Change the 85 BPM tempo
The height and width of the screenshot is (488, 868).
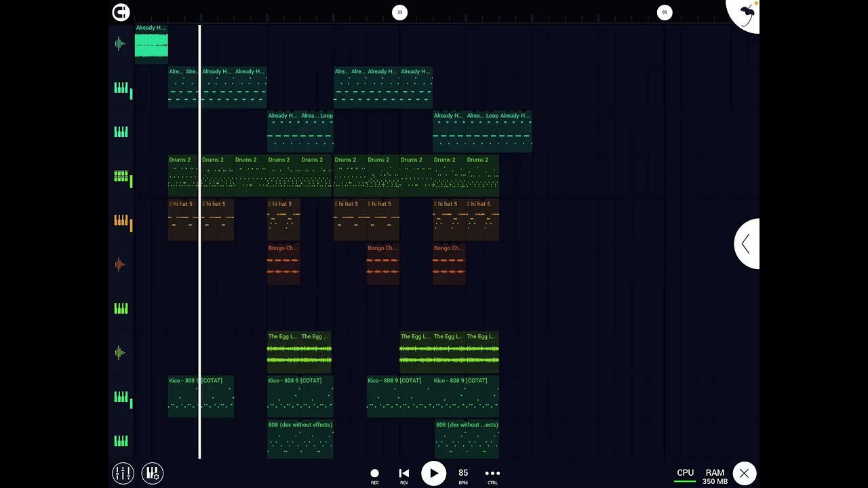coord(463,476)
